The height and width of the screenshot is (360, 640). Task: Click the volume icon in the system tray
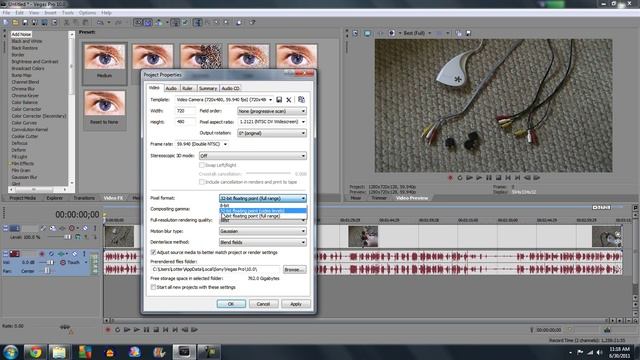pyautogui.click(x=600, y=352)
